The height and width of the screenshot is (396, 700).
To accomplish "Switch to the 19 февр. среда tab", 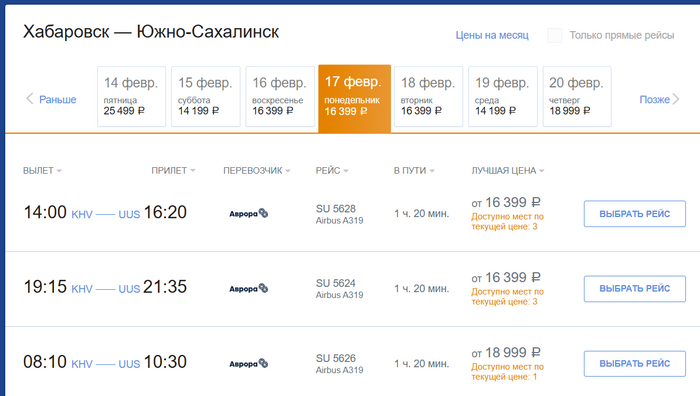I will coord(503,96).
